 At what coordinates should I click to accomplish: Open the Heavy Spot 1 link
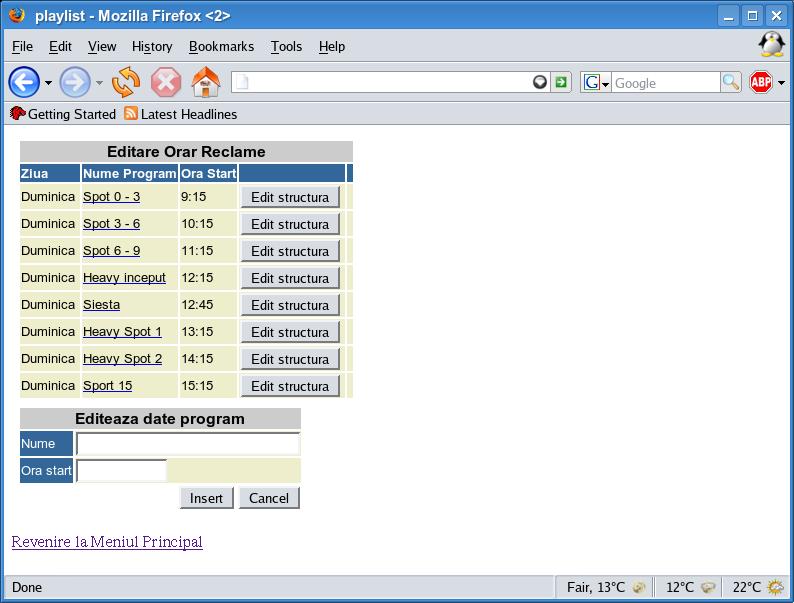[x=123, y=332]
